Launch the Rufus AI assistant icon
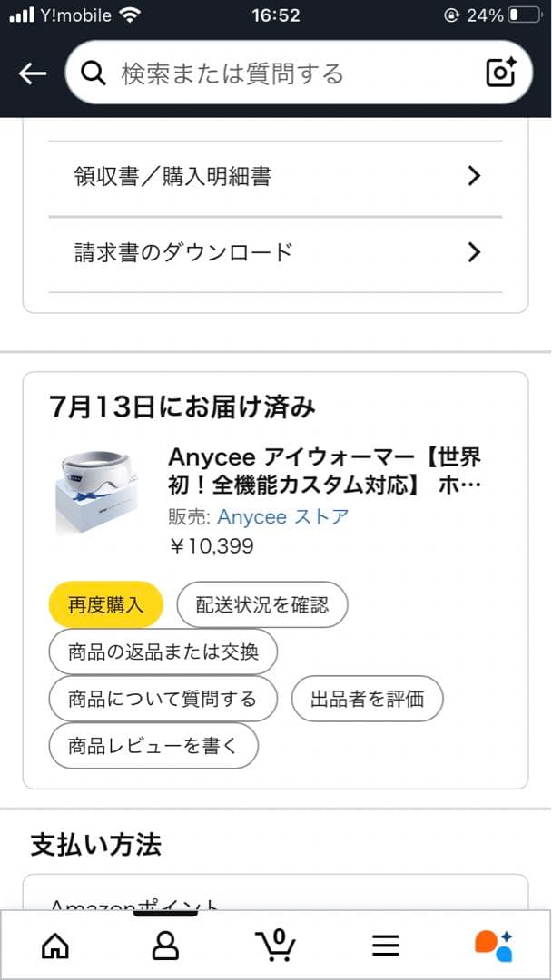This screenshot has height=980, width=552. click(495, 946)
